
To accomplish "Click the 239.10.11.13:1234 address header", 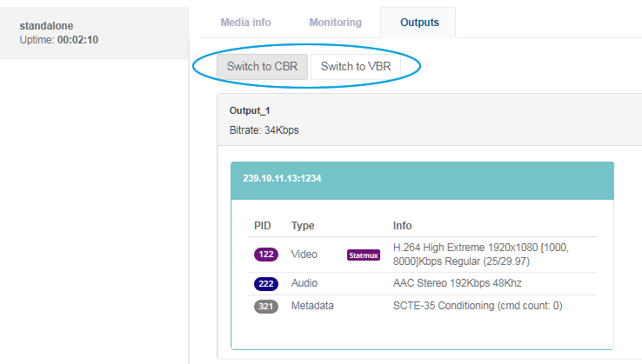I will tap(284, 177).
